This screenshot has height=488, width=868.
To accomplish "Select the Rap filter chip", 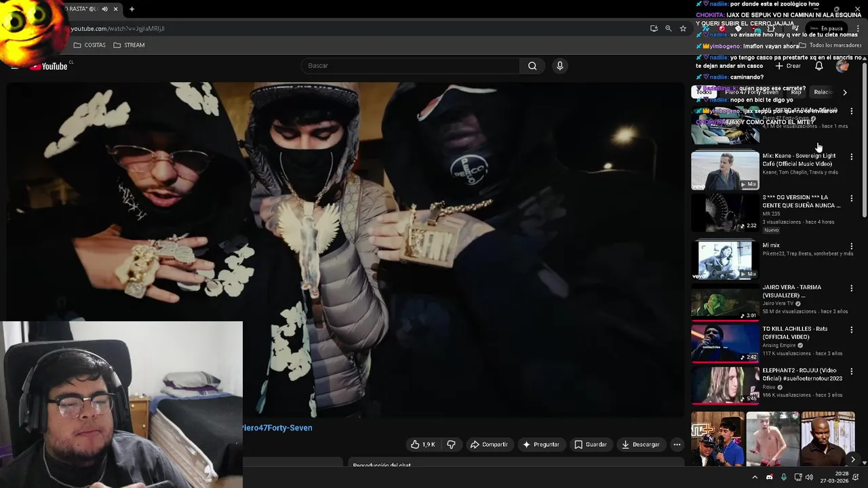I will (x=796, y=92).
